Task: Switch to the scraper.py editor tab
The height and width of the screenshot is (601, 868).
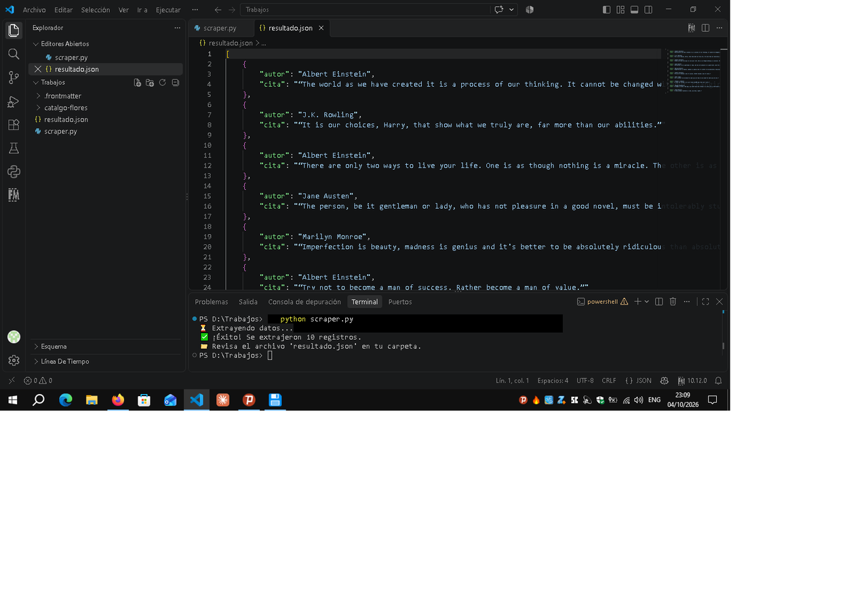Action: click(221, 28)
